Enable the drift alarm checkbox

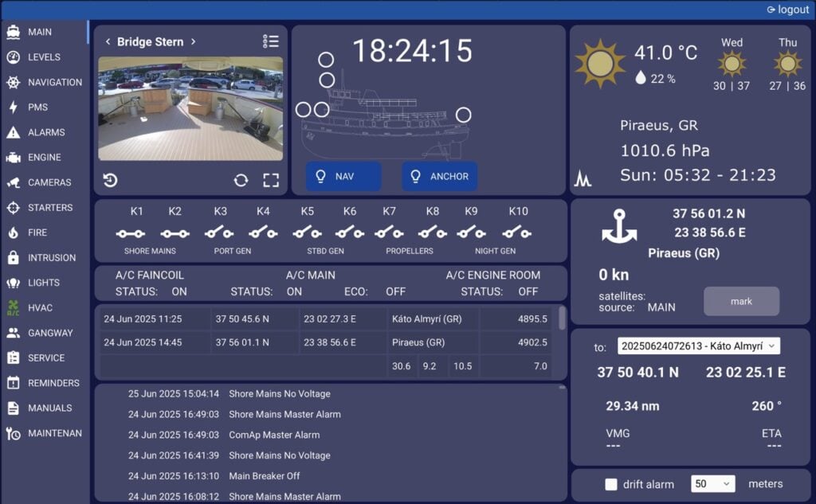pyautogui.click(x=611, y=484)
